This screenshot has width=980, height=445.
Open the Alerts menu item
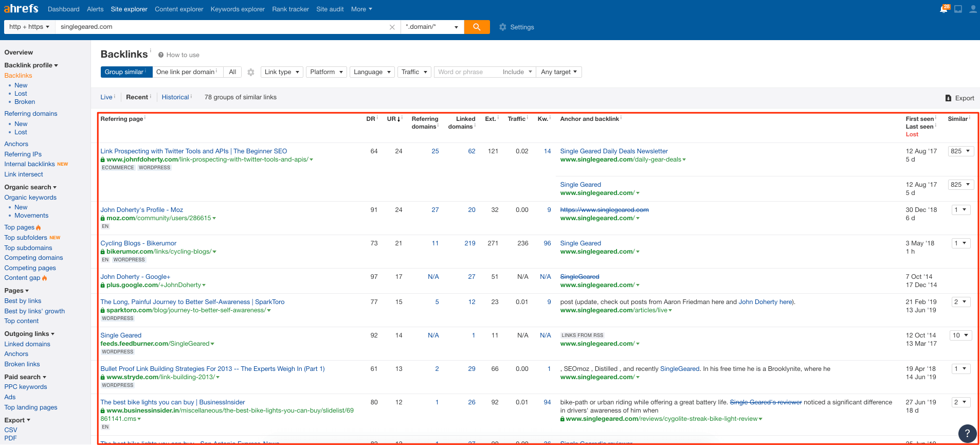coord(95,9)
